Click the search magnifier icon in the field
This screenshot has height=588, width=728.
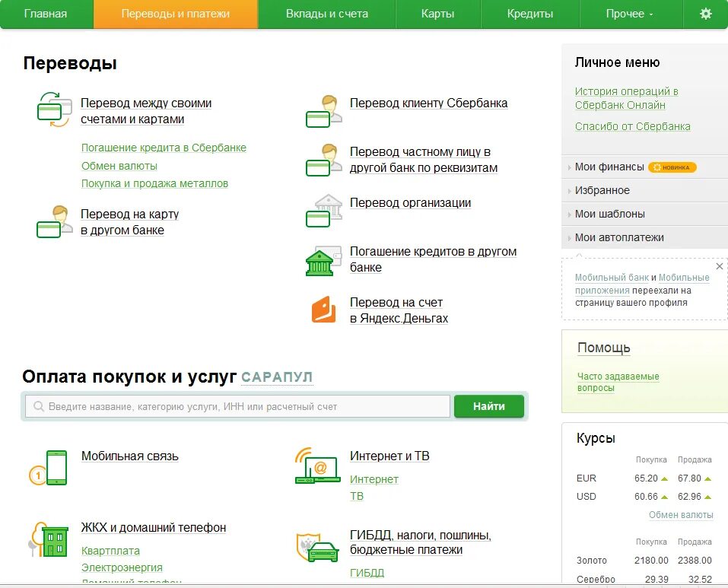coord(39,406)
